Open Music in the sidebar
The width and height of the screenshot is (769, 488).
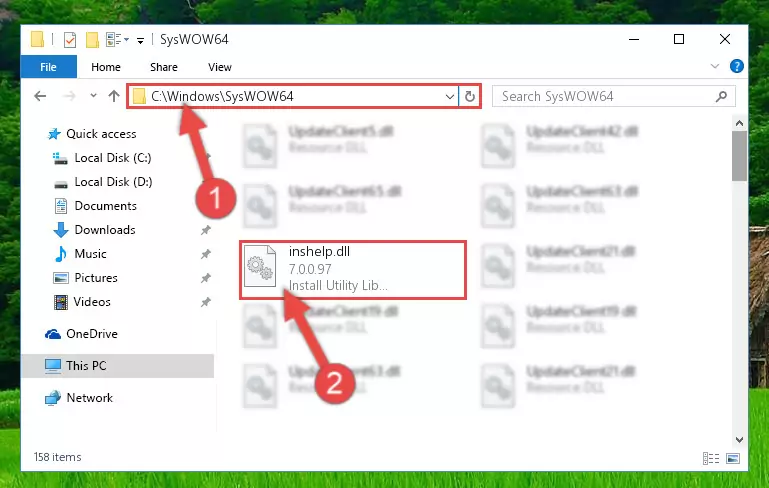90,254
